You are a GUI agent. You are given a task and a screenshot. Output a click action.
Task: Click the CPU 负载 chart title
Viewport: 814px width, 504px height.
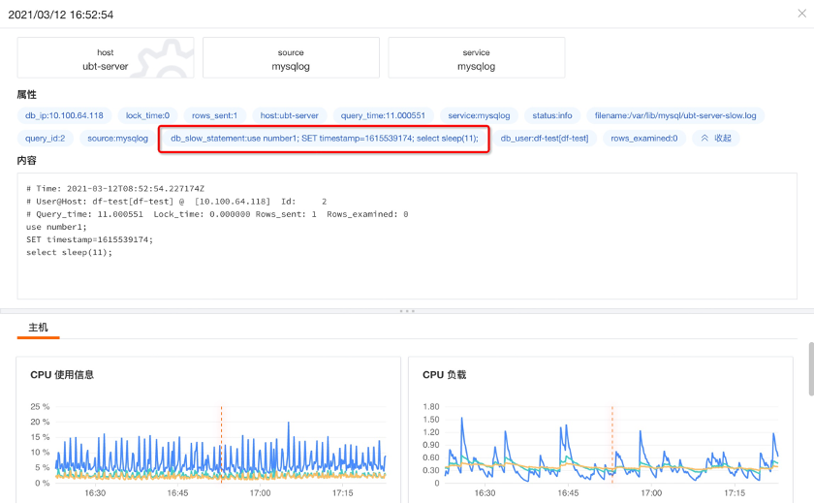click(445, 375)
